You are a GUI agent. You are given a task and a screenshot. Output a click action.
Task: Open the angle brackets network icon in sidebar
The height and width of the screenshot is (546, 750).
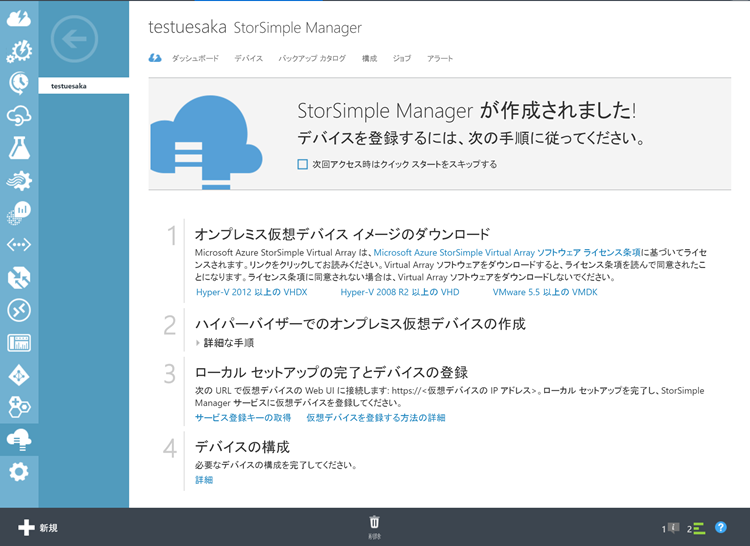[19, 245]
